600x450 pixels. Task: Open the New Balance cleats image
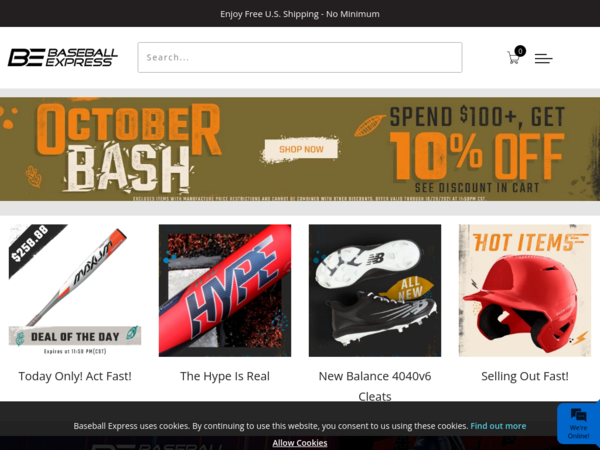[x=375, y=290]
